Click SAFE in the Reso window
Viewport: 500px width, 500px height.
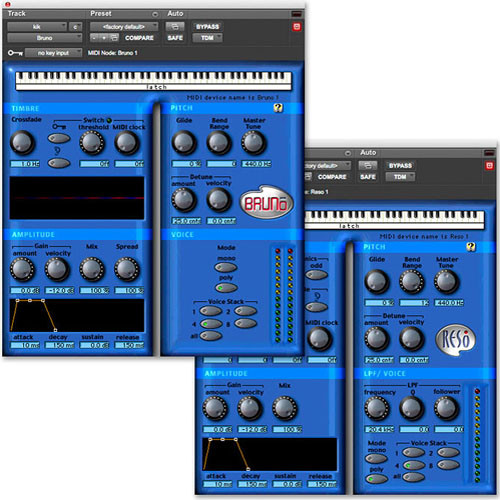coord(368,177)
